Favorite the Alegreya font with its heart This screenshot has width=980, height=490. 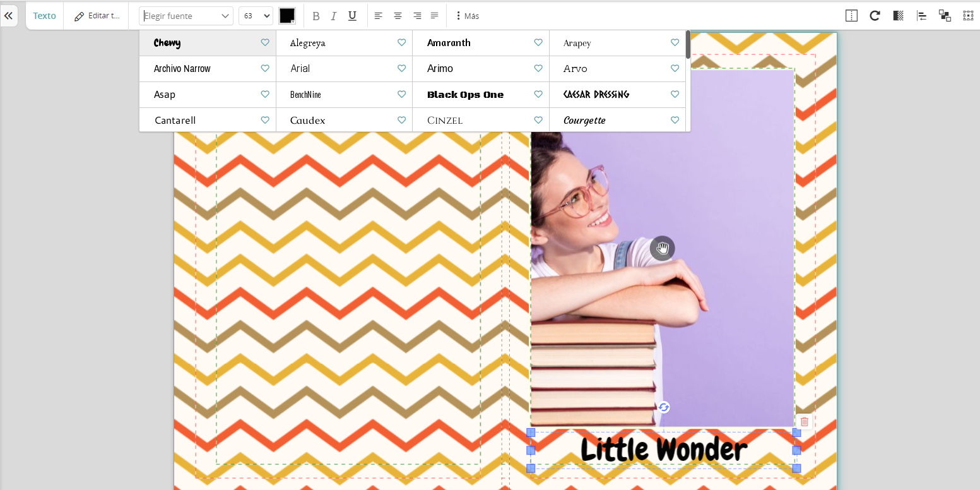pos(401,42)
